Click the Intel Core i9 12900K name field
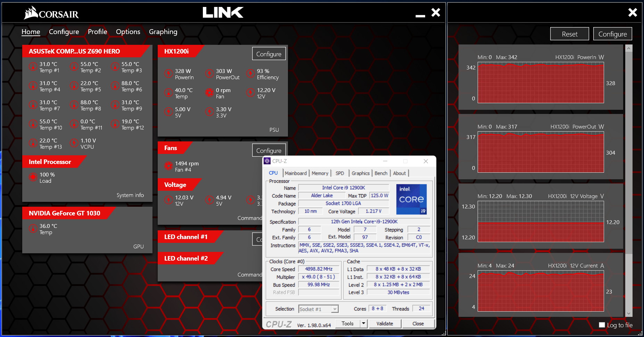The height and width of the screenshot is (337, 644). pyautogui.click(x=344, y=188)
